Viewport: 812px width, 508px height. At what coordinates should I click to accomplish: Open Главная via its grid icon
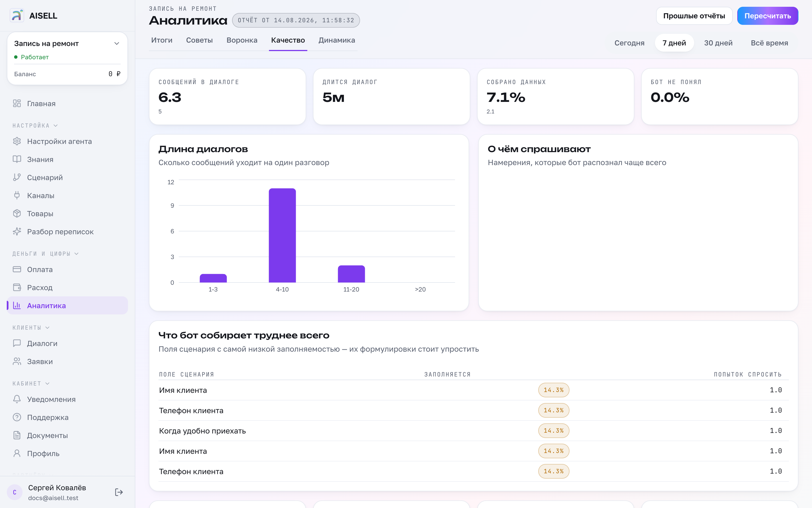pos(17,104)
